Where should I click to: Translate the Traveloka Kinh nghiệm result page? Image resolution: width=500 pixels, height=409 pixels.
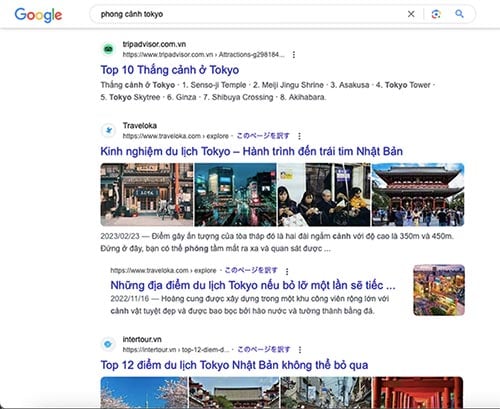(263, 136)
